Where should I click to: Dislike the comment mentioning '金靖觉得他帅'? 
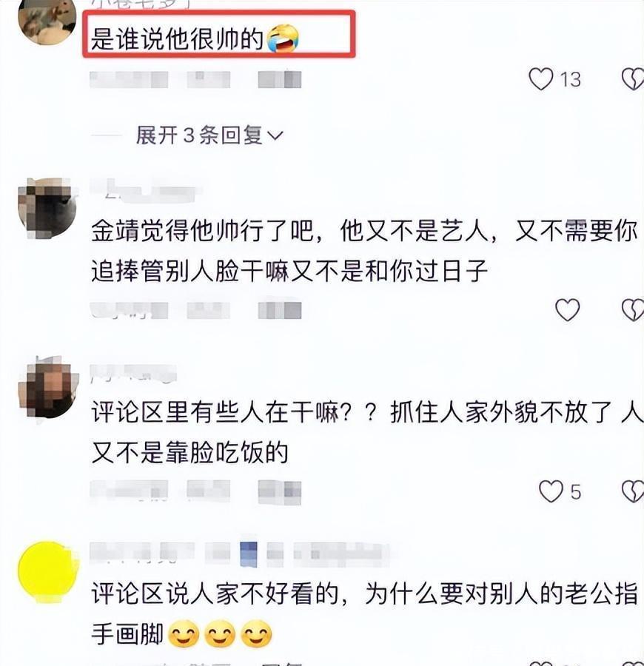pyautogui.click(x=633, y=309)
